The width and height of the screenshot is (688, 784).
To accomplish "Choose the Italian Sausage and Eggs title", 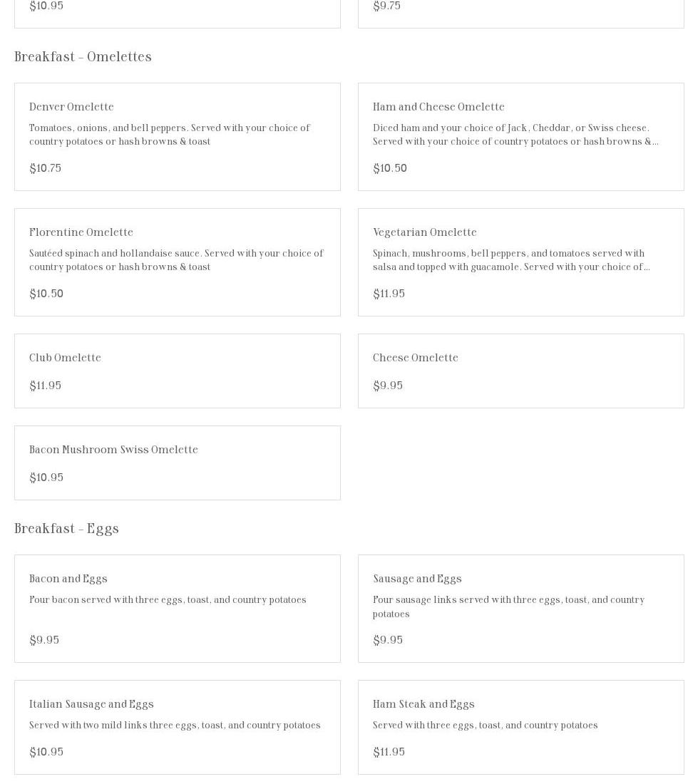I will click(91, 704).
